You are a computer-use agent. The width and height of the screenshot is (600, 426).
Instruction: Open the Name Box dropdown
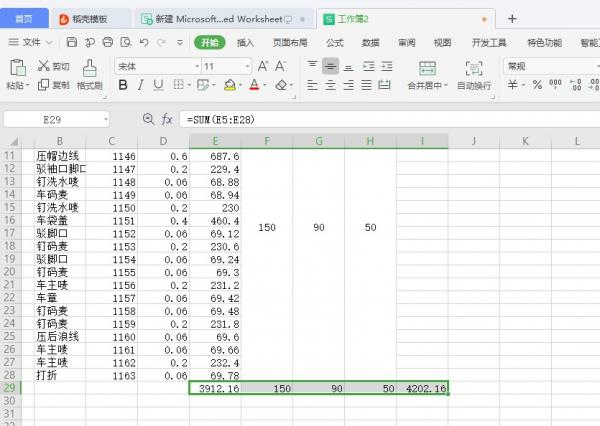tap(106, 119)
